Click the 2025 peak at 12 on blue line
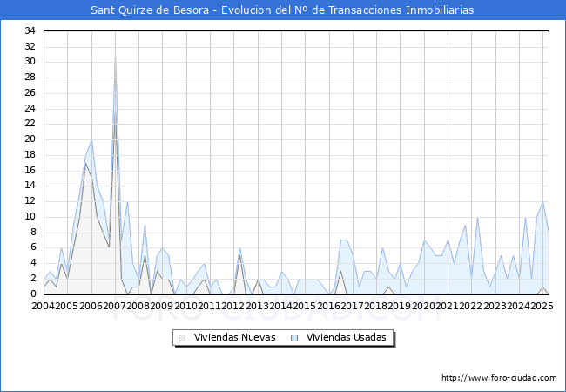Viewport: 566px width, 392px height. pos(542,201)
